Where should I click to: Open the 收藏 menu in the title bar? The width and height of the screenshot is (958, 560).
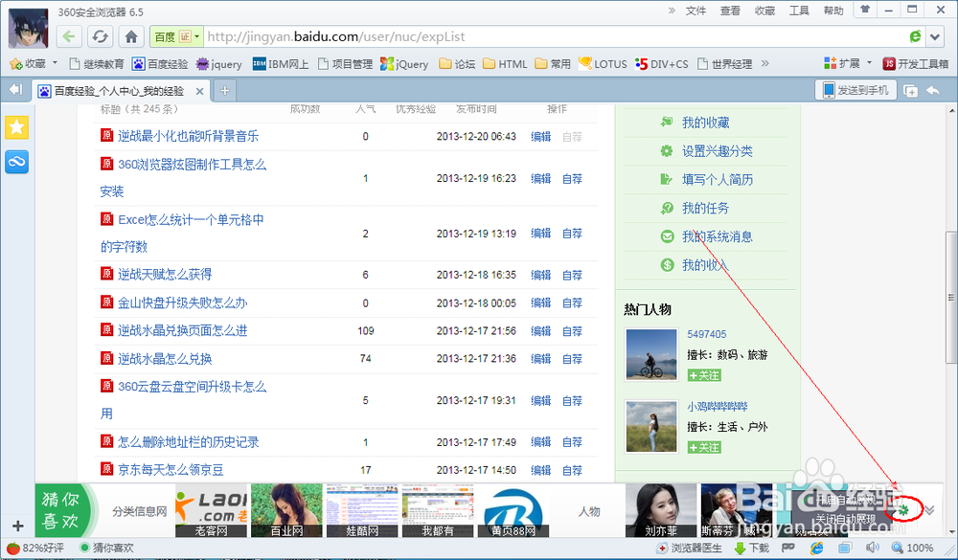click(764, 11)
